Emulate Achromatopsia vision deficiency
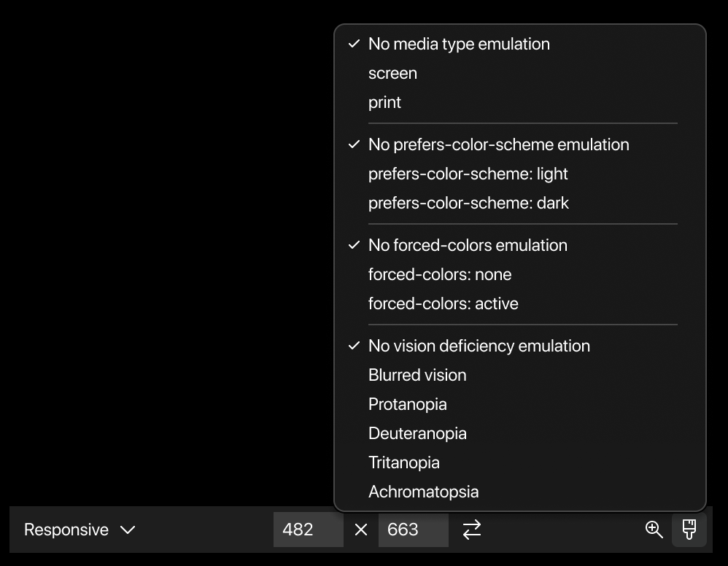 520,492
